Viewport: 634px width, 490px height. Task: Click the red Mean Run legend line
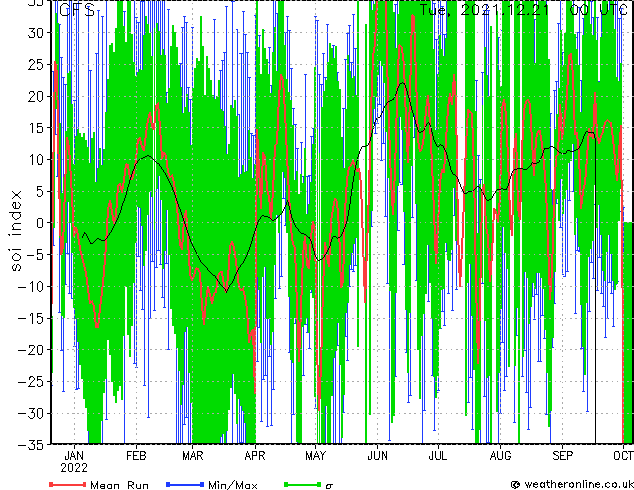click(x=68, y=484)
